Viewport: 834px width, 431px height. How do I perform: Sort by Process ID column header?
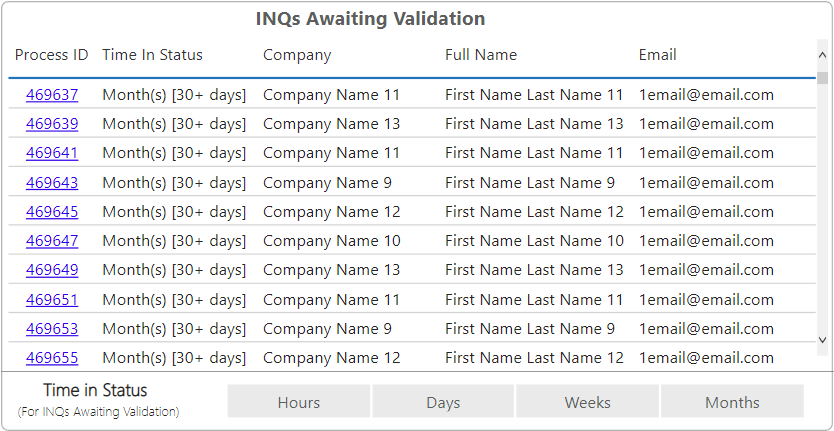coord(52,55)
